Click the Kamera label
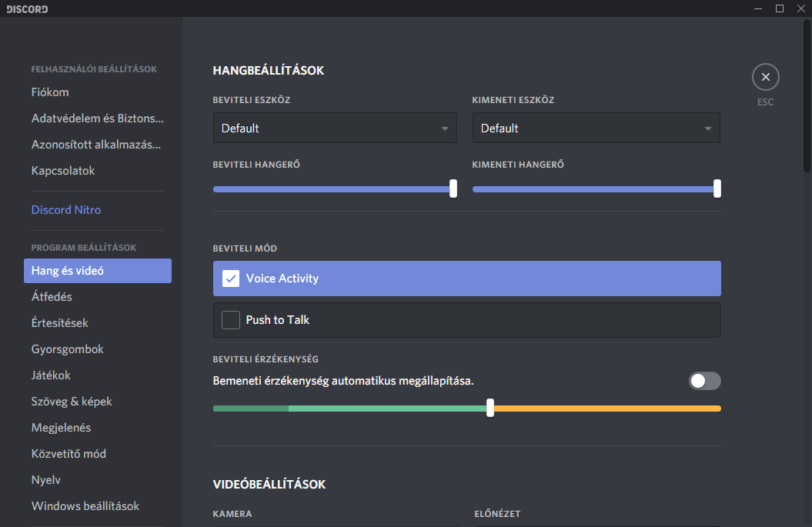This screenshot has width=812, height=527. click(232, 514)
